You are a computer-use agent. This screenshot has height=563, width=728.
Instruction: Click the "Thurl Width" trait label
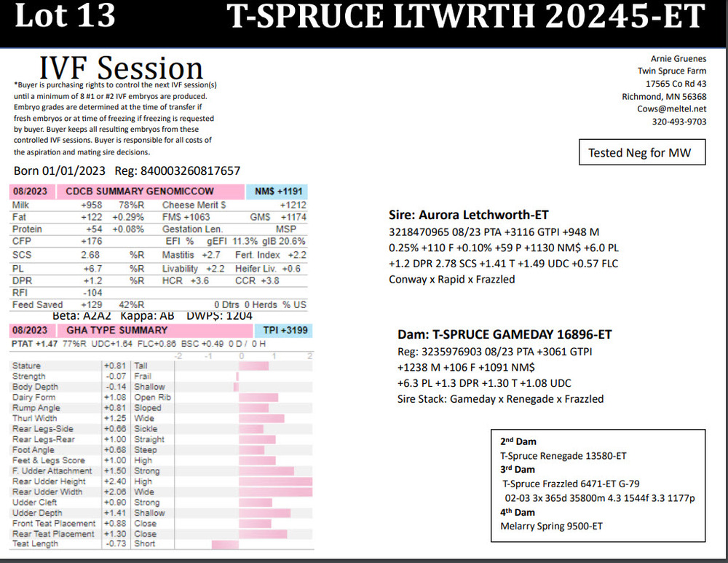click(34, 419)
